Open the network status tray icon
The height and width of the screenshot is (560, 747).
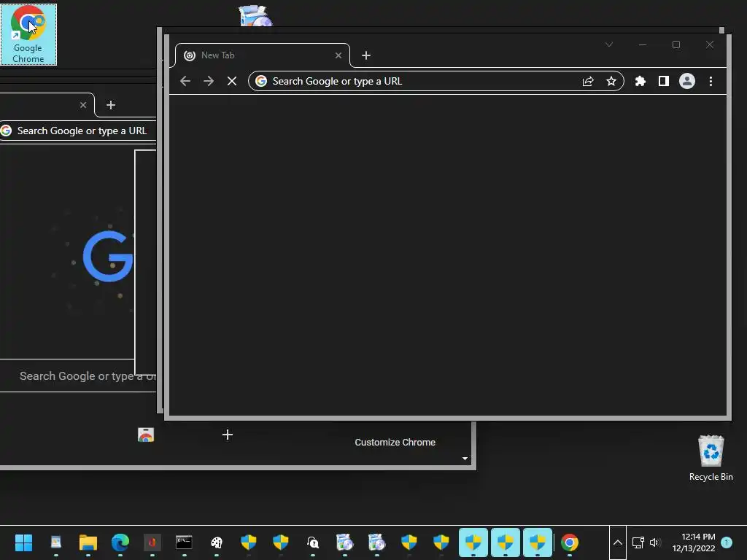point(638,542)
